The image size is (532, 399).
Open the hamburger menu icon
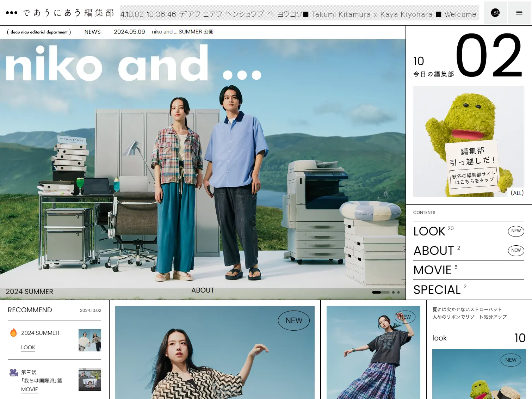tap(519, 13)
